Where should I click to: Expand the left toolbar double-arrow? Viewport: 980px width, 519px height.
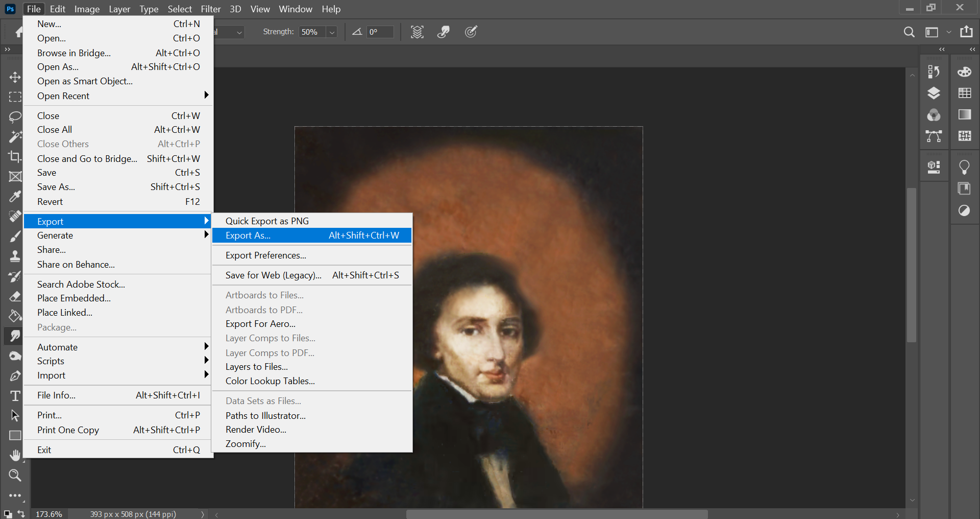coord(7,50)
